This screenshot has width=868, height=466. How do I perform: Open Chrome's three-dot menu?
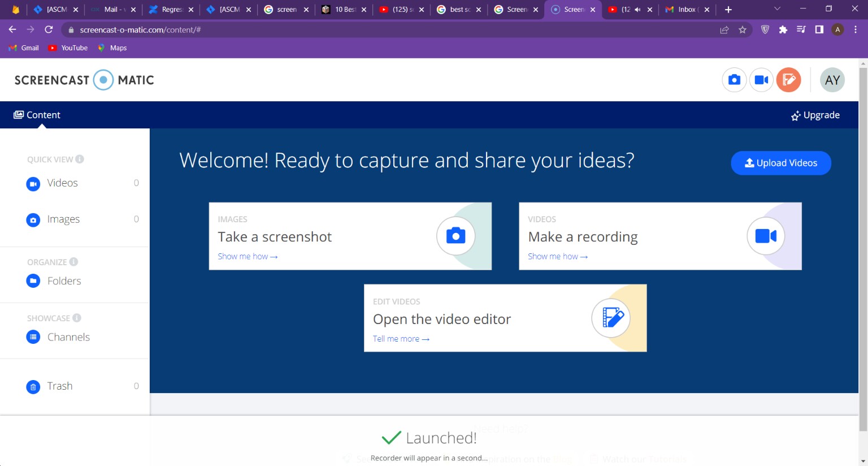[856, 29]
